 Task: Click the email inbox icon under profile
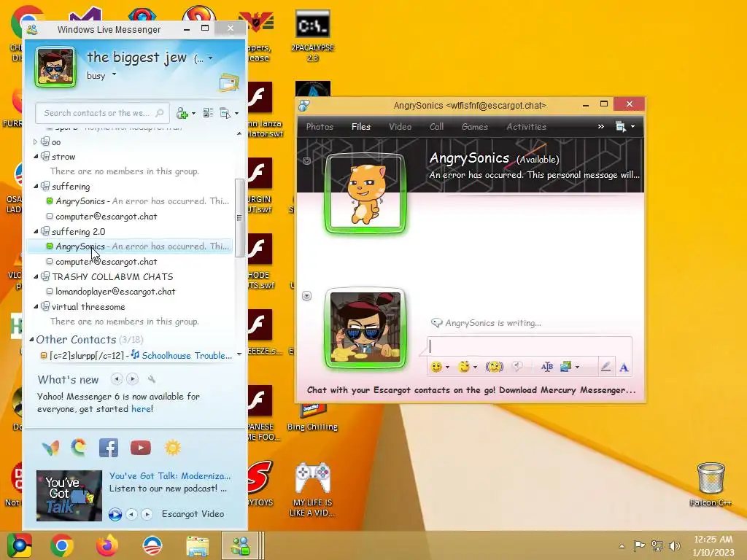pos(228,82)
